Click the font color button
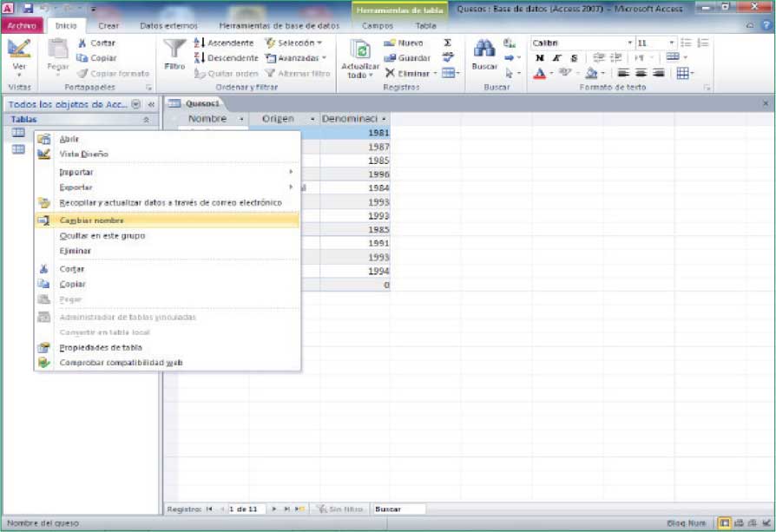 539,74
